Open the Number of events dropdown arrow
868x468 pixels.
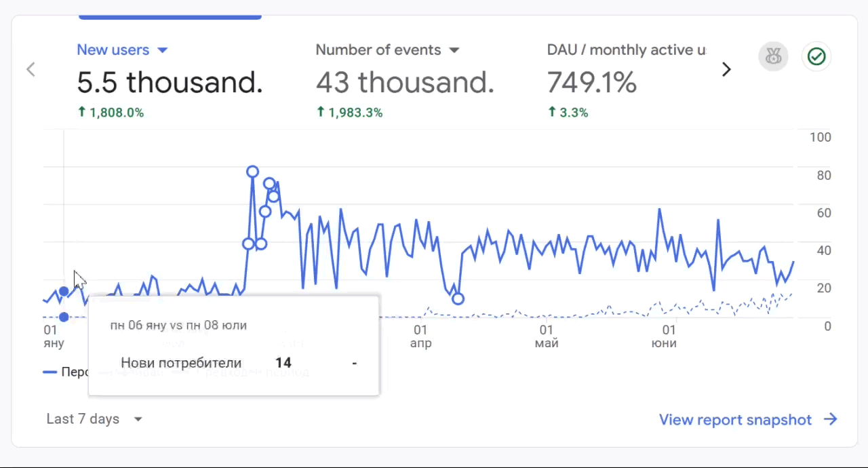pos(454,50)
